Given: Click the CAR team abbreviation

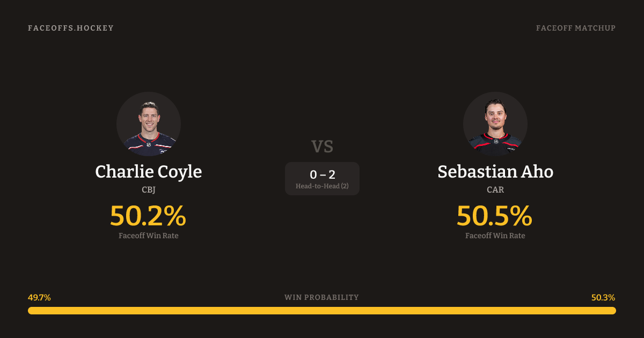Looking at the screenshot, I should coord(495,190).
